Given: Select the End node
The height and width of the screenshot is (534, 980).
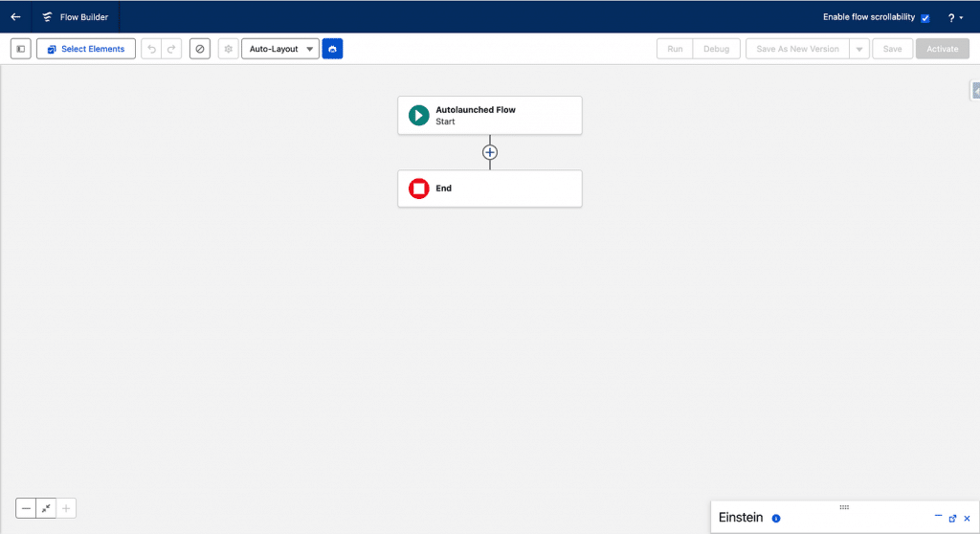Looking at the screenshot, I should tap(490, 189).
